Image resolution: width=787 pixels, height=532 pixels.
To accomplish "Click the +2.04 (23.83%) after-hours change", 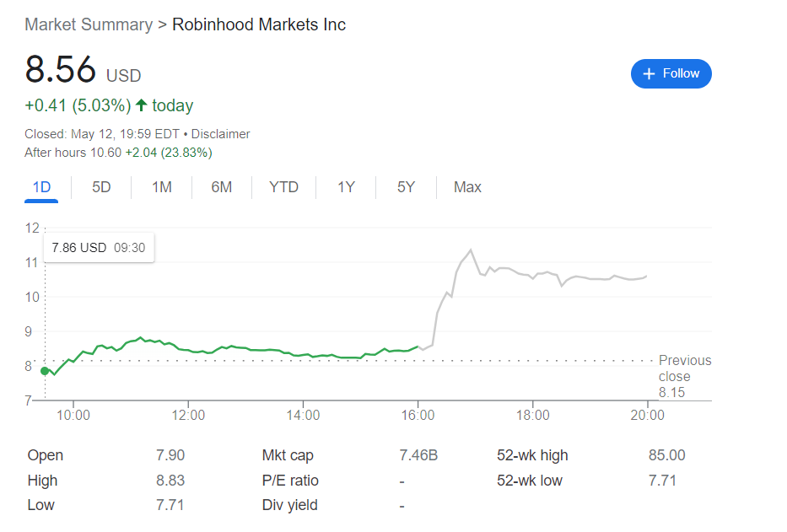I will (x=169, y=153).
